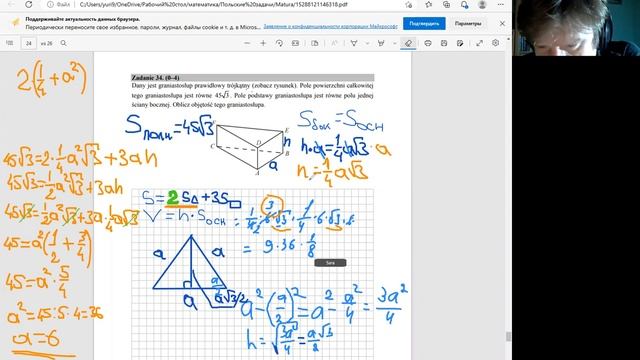
Task: View site information for the file URL
Action: (58, 4)
